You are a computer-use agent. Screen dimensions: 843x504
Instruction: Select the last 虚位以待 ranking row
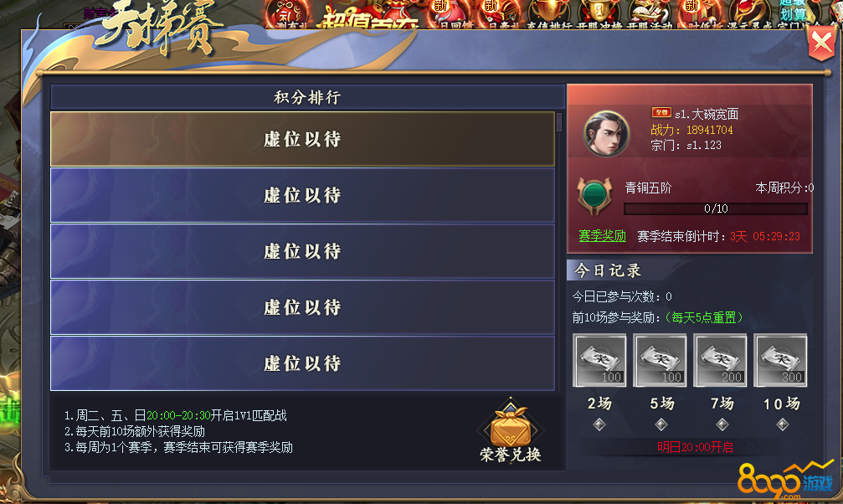302,363
